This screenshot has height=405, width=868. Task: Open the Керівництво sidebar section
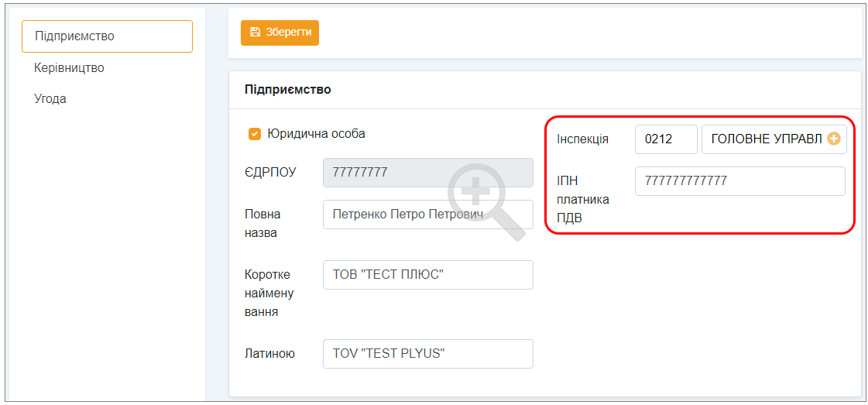69,68
